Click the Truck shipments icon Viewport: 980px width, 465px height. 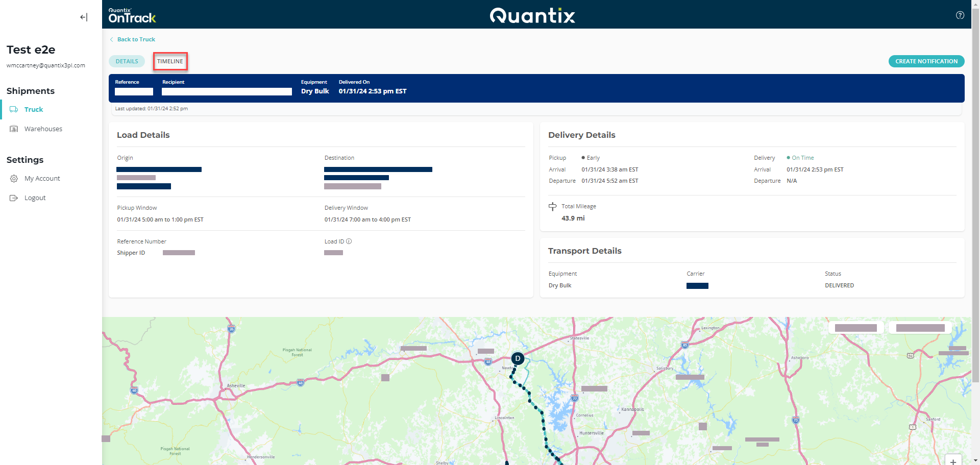(14, 110)
